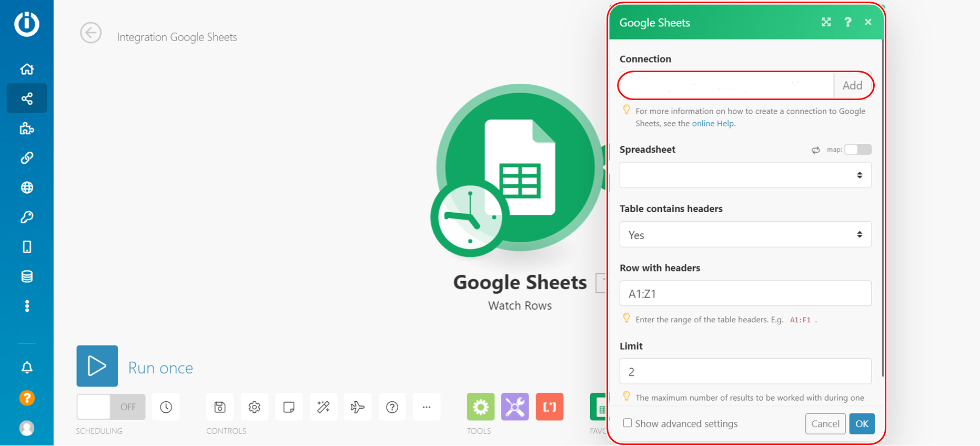The width and height of the screenshot is (980, 446).
Task: Enable Show advanced settings checkbox
Action: pos(628,423)
